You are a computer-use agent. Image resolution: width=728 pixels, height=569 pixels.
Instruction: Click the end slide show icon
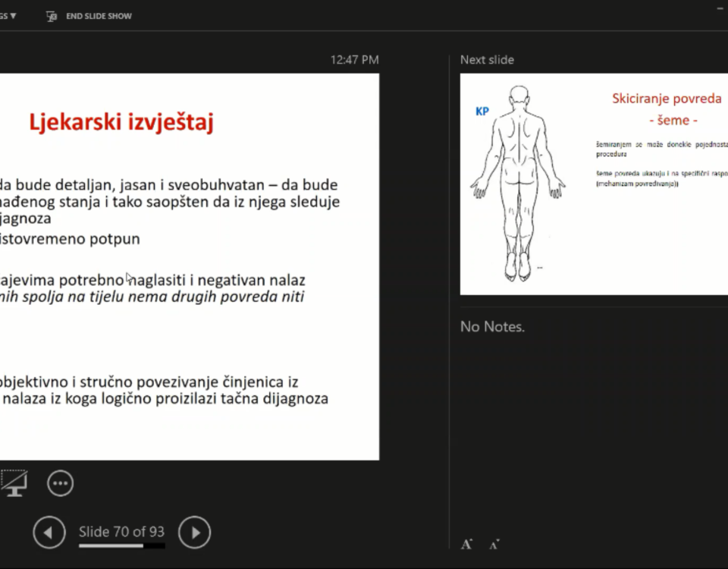click(52, 16)
